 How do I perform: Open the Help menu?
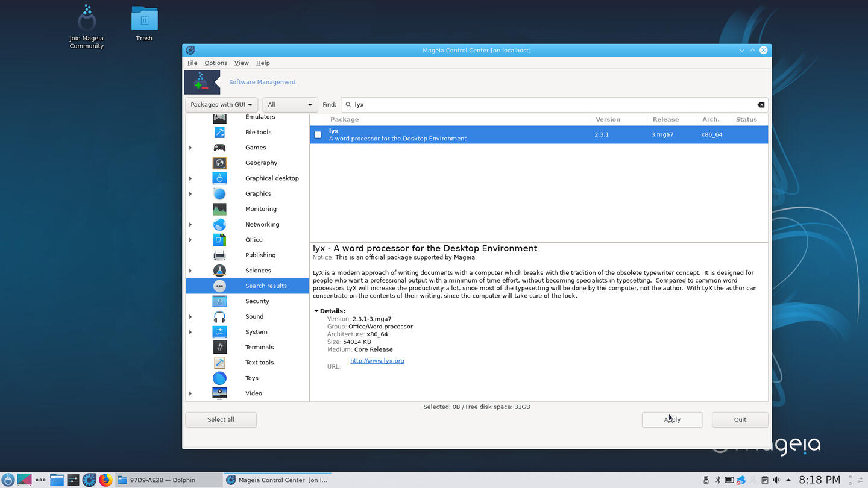(x=263, y=63)
